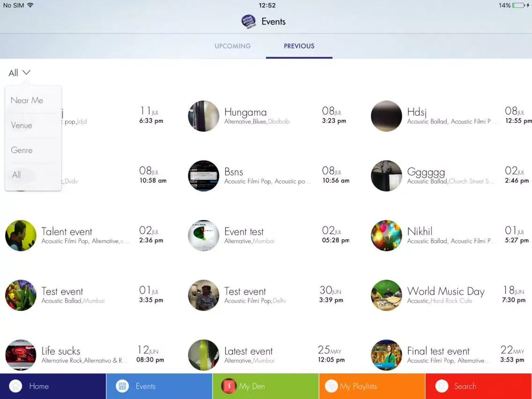This screenshot has width=532, height=399.
Task: Open My Den profile icon
Action: 229,386
